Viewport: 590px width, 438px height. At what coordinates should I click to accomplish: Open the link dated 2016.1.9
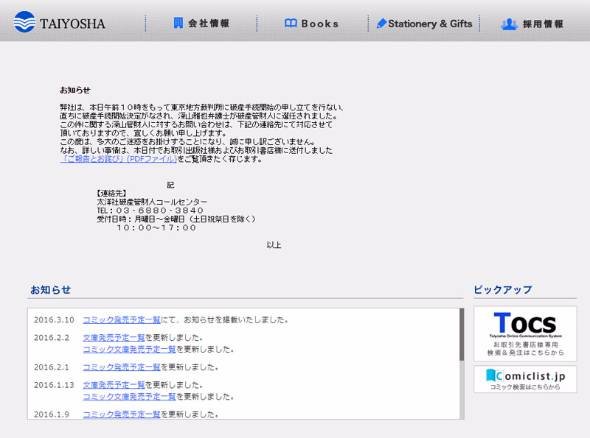click(x=122, y=414)
